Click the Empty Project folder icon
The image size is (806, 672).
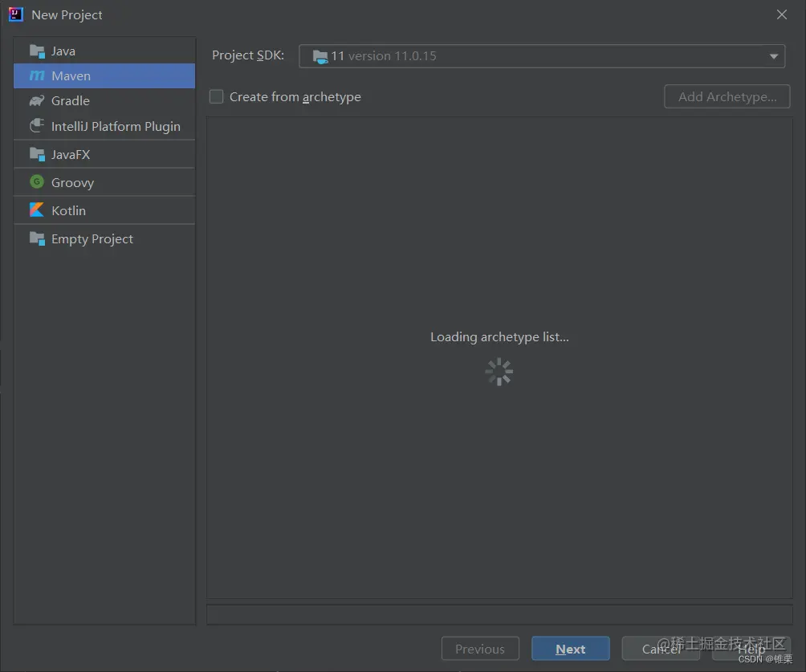click(x=37, y=238)
